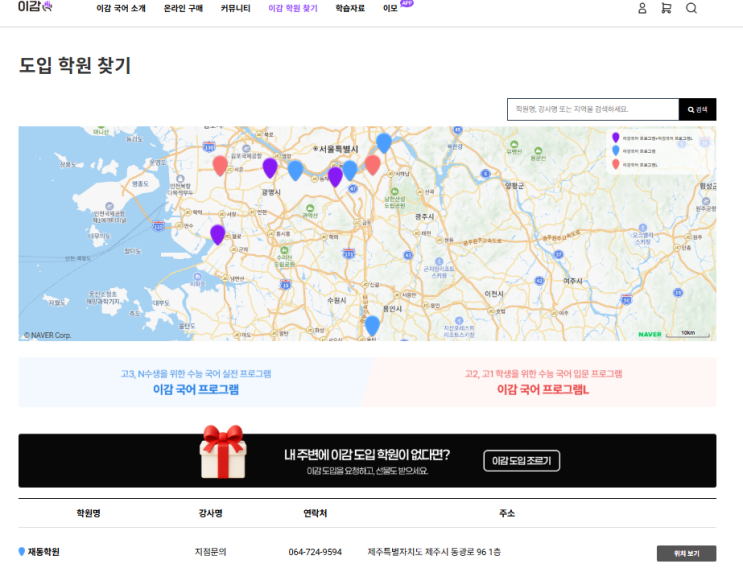Screen dimensions: 743x568
Task: Click the 인천국제공항 airport icon on map
Action: click(x=109, y=206)
